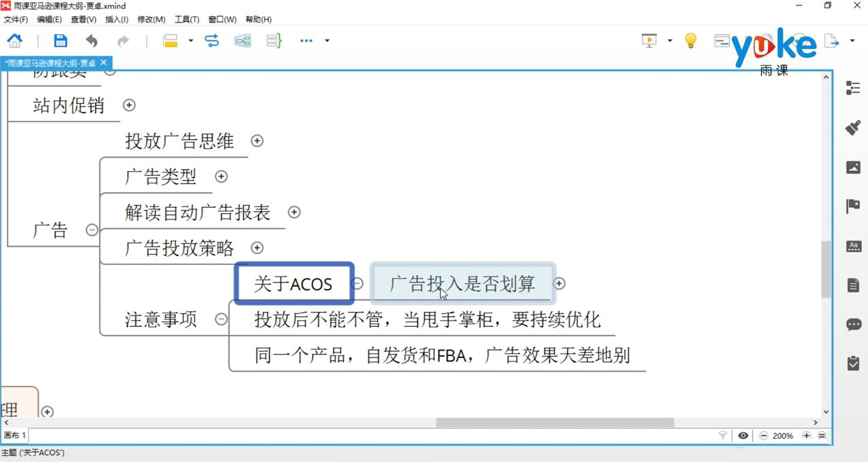Screen dimensions: 868x462
Task: Select topic 同一个产品，自发货和FBA，广告效果天差地别
Action: 442,355
